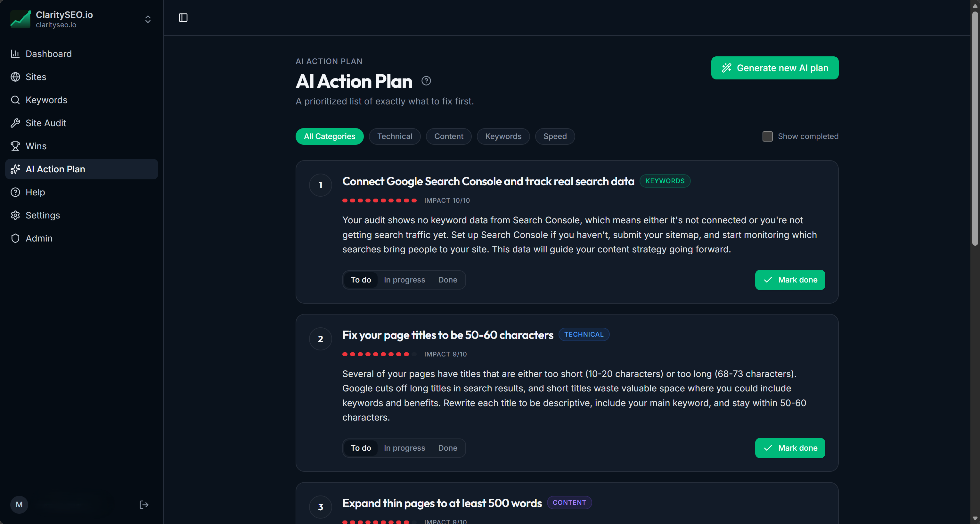
Task: Enable the Show completed checkbox
Action: coord(768,136)
